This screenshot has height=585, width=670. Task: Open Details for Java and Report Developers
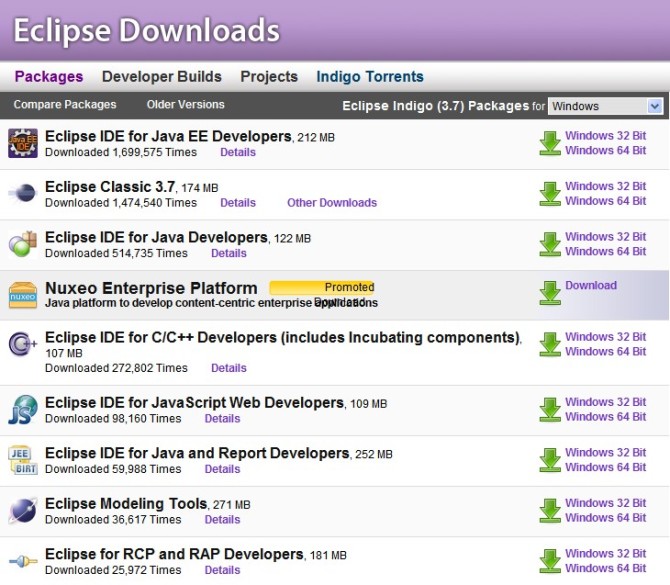point(222,469)
